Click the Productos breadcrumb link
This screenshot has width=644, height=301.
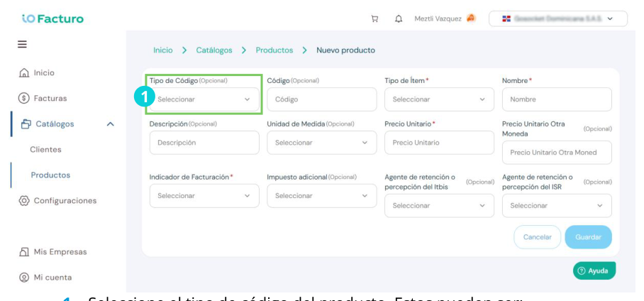tap(274, 50)
